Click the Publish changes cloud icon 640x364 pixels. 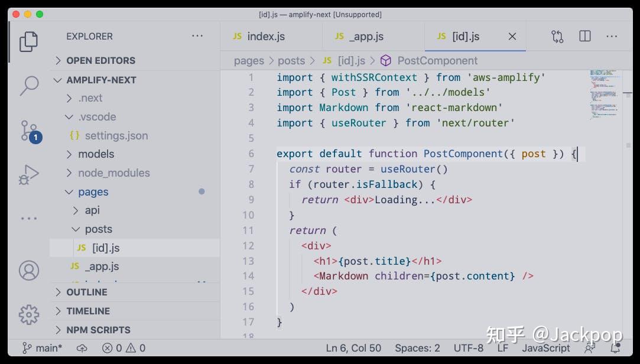pos(82,348)
